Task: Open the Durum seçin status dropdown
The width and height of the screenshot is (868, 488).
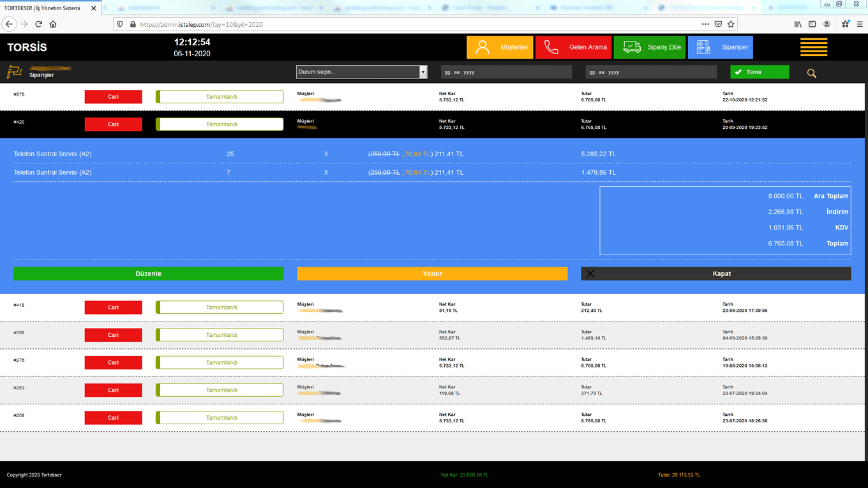Action: [x=362, y=72]
